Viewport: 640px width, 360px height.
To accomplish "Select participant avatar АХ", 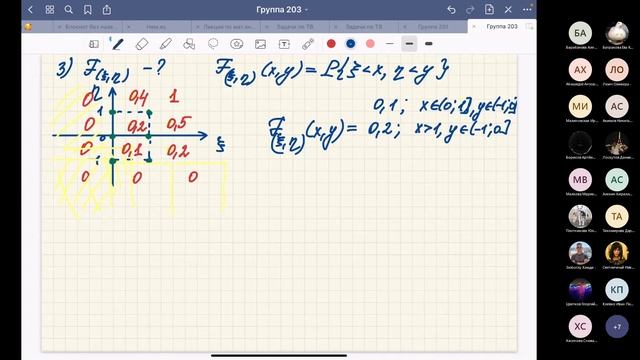I will [580, 70].
